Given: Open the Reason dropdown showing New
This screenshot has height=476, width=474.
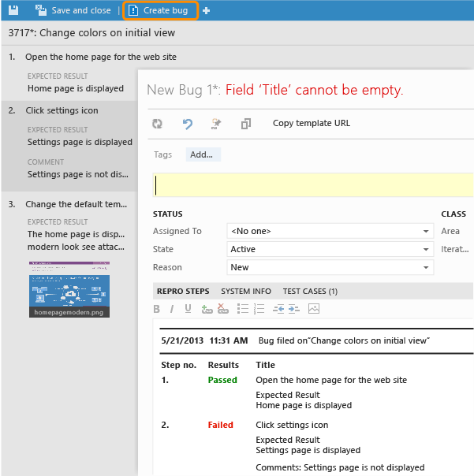Looking at the screenshot, I should [x=426, y=268].
